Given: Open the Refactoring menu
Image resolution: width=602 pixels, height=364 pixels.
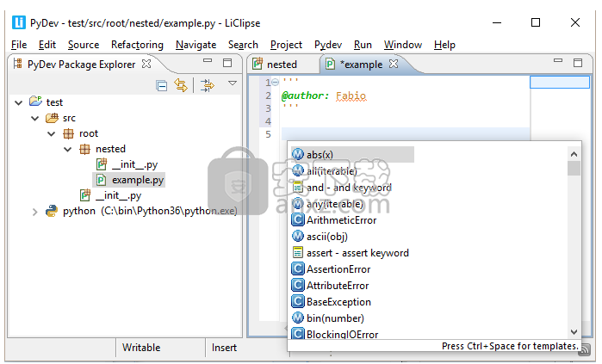Looking at the screenshot, I should (x=137, y=45).
